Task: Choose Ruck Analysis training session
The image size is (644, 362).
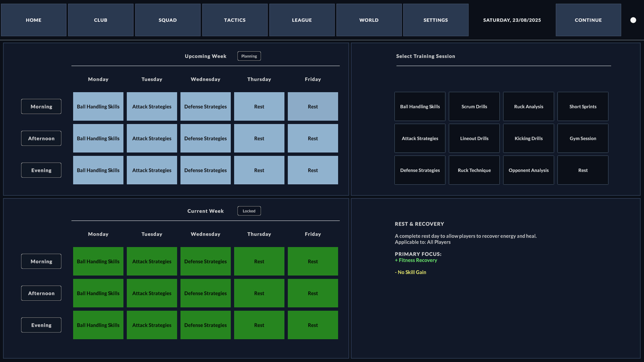Action: (x=529, y=107)
